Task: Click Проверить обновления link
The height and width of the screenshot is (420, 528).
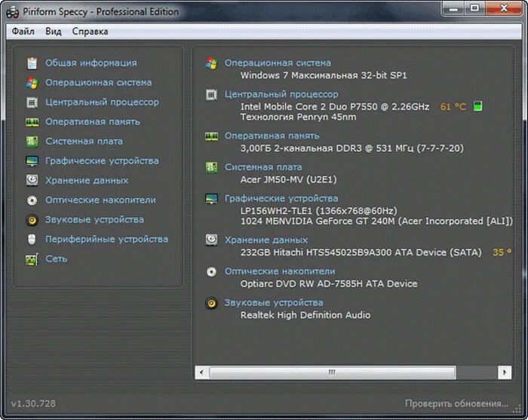Action: pos(456,403)
